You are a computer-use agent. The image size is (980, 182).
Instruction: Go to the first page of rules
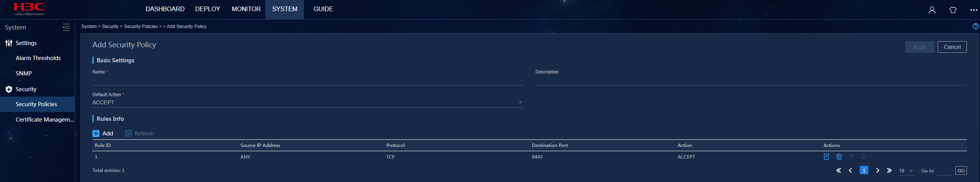[x=839, y=170]
